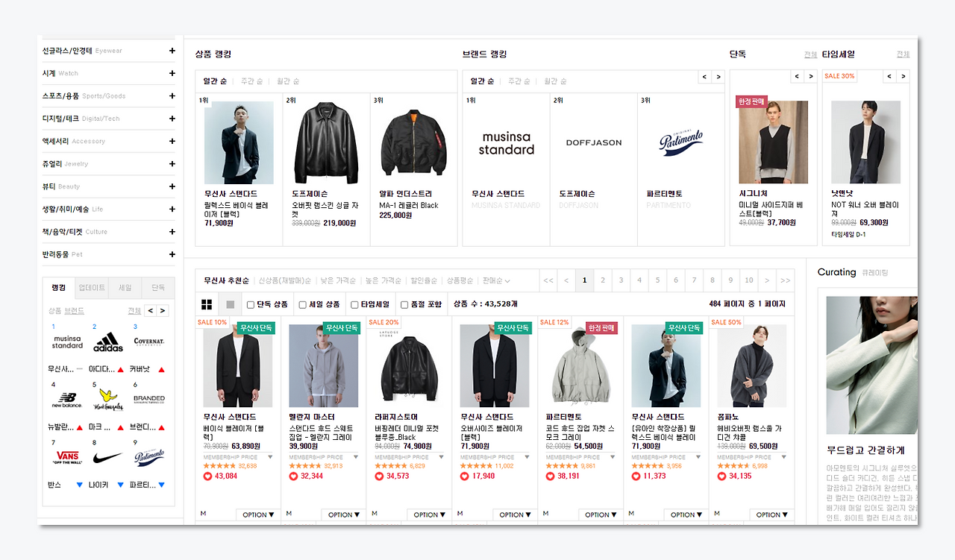This screenshot has width=955, height=560.
Task: Open the large musinsa standard logo in 브랜드 랭킹
Action: coord(507,143)
